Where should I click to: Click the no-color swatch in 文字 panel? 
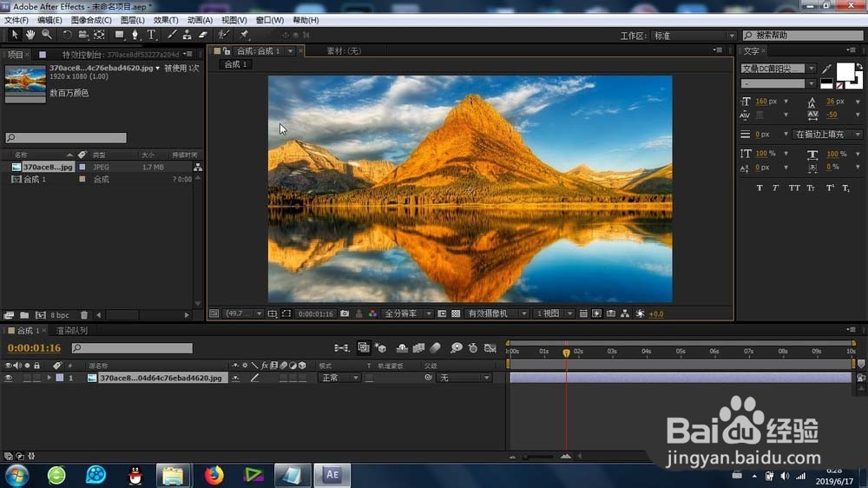[839, 86]
